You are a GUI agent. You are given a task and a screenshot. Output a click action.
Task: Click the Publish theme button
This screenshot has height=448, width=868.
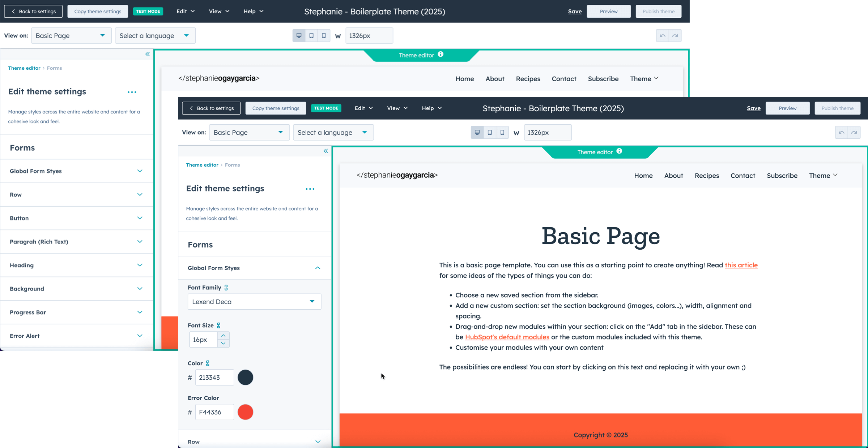pos(837,108)
